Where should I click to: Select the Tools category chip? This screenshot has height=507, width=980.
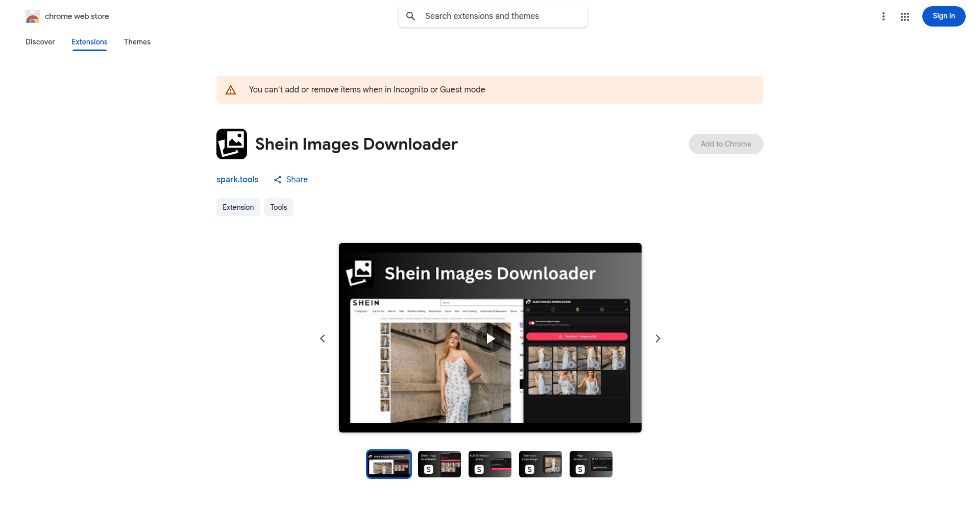click(278, 207)
